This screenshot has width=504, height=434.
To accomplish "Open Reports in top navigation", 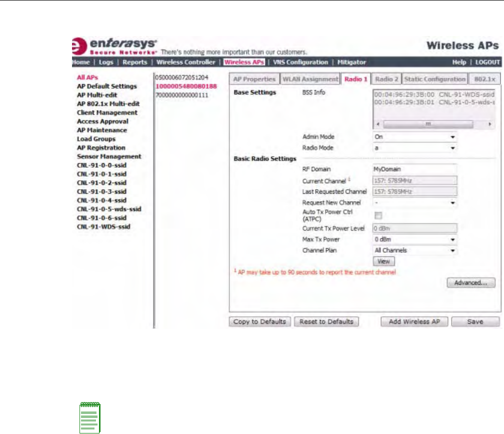I will point(134,62).
